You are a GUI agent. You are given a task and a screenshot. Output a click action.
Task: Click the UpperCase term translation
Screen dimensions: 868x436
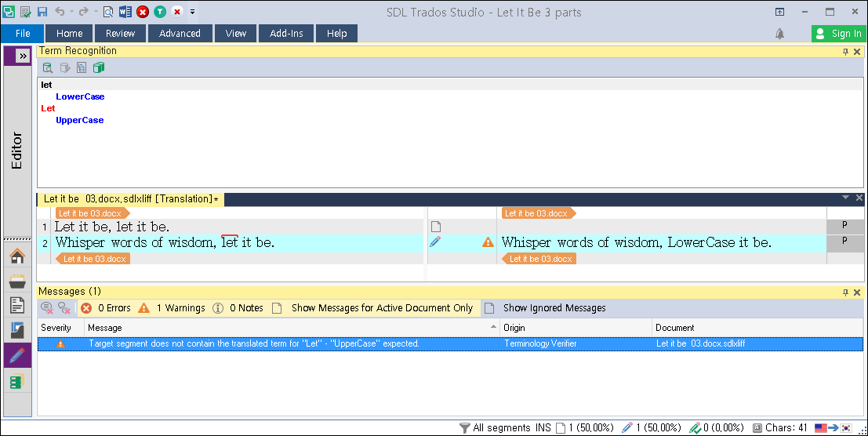click(x=80, y=120)
